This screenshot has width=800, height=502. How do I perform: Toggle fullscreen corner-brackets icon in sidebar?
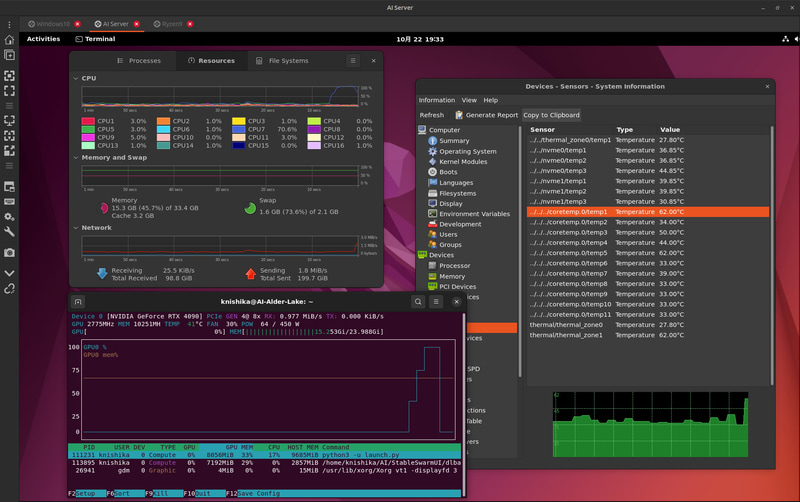pos(9,91)
